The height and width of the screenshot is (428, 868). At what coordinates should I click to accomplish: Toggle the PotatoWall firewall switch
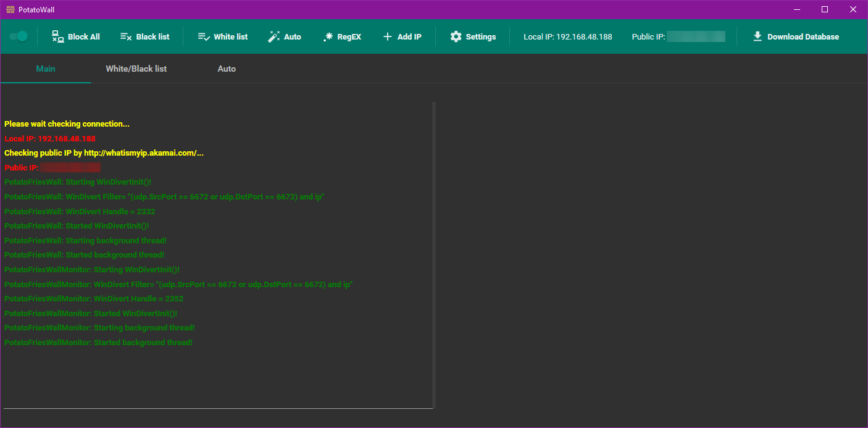pos(19,36)
